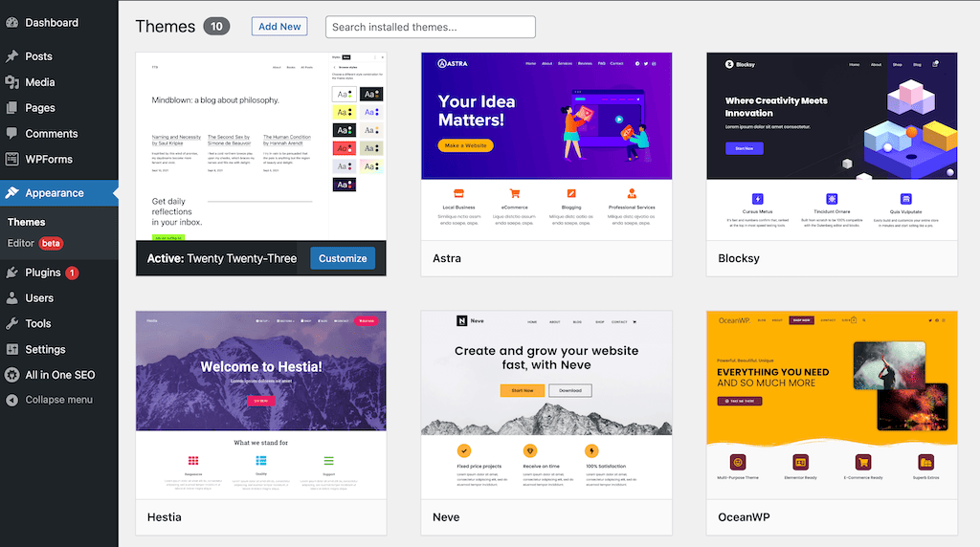Viewport: 980px width, 547px height.
Task: Open the Hestia theme screenshot
Action: (261, 405)
